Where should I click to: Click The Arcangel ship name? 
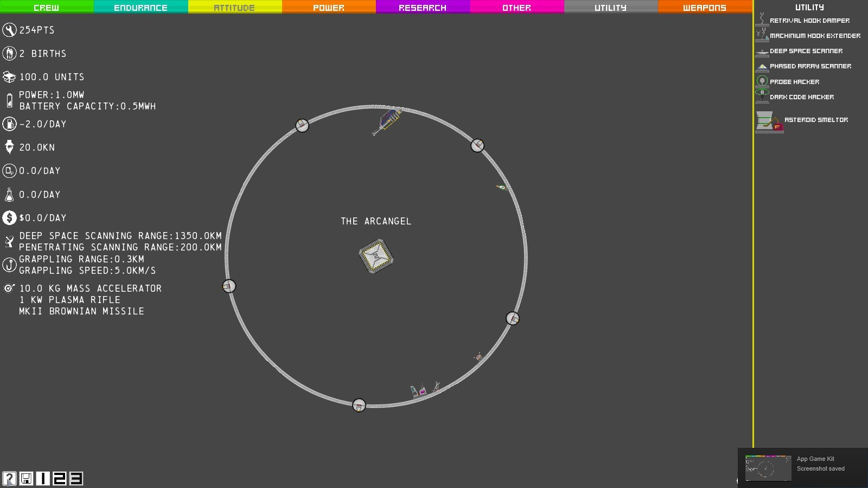point(376,221)
